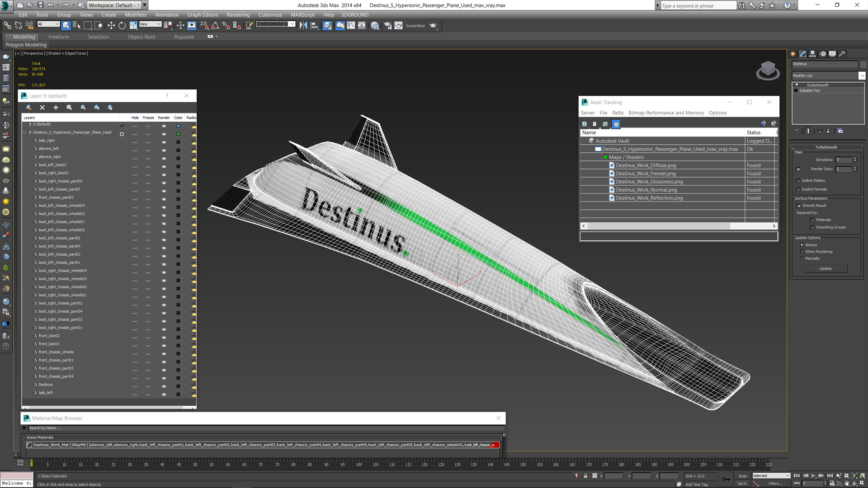Viewport: 868px width, 488px height.
Task: Click the render teapot icon
Action: pyautogui.click(x=433, y=25)
